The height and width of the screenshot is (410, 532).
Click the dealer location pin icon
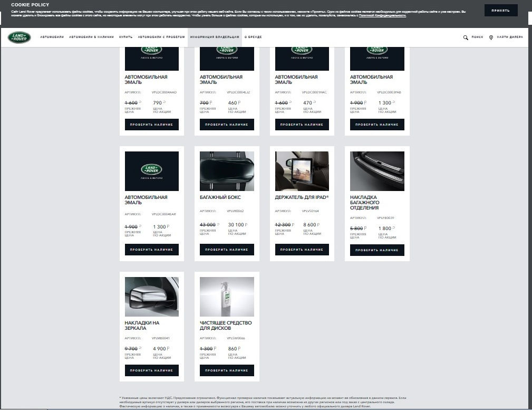tap(491, 37)
